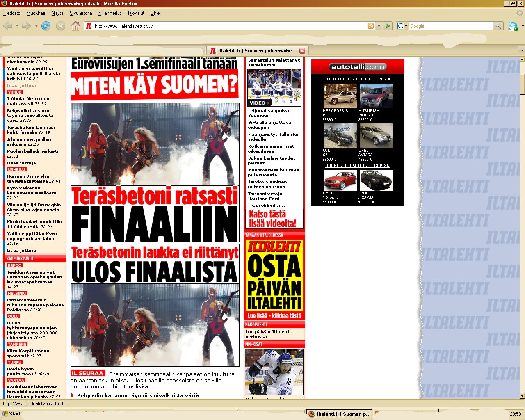Open 'Leijonat saapuivat Suomeen' video link
The width and height of the screenshot is (525, 420).
(x=269, y=113)
